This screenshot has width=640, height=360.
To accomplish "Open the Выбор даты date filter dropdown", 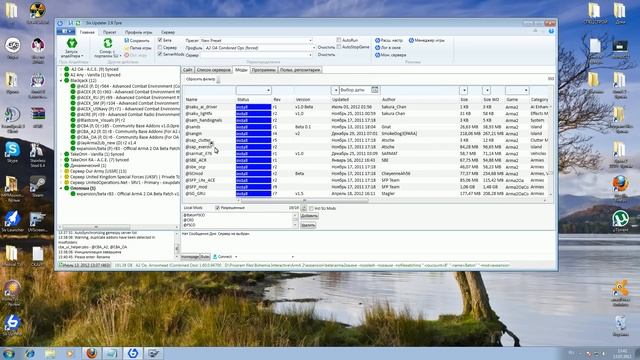I will [335, 90].
